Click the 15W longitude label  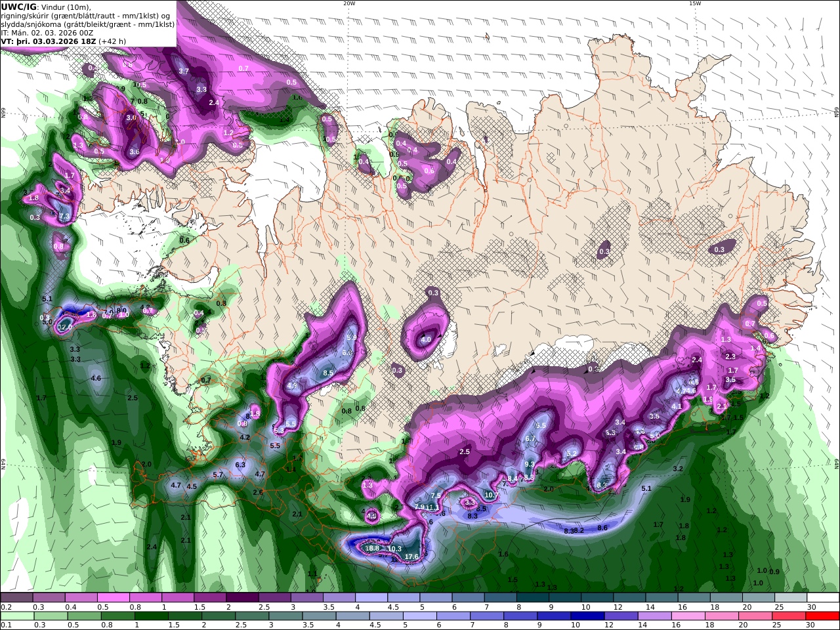[x=694, y=3]
